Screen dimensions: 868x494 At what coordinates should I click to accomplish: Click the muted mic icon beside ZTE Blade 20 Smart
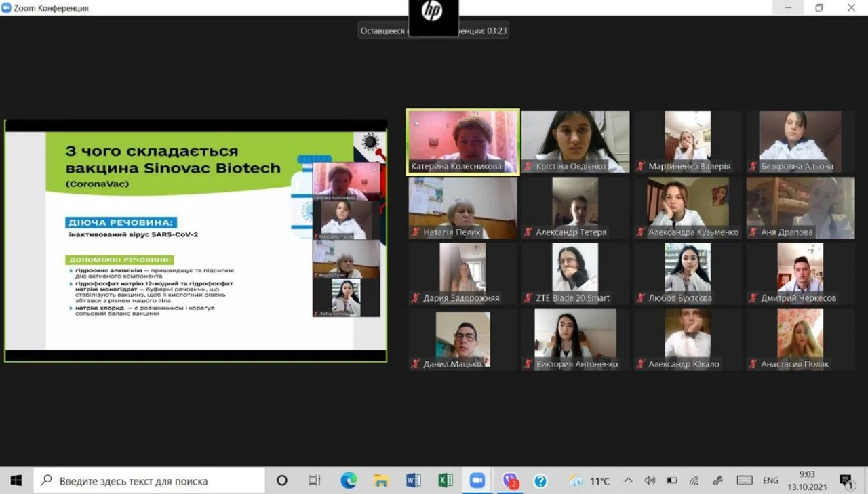(x=528, y=297)
